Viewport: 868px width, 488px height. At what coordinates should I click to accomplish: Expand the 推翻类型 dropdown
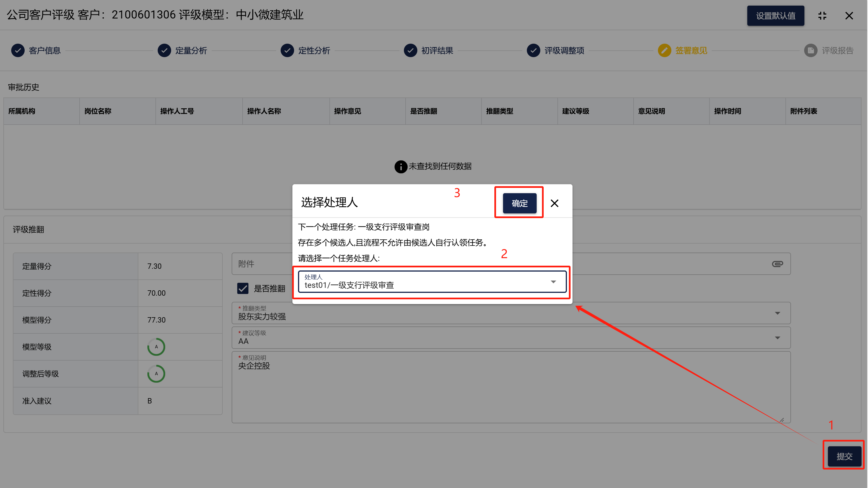coord(777,313)
